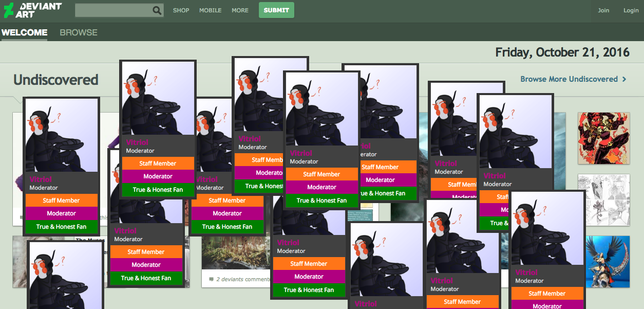Open the SHOP menu

click(181, 10)
